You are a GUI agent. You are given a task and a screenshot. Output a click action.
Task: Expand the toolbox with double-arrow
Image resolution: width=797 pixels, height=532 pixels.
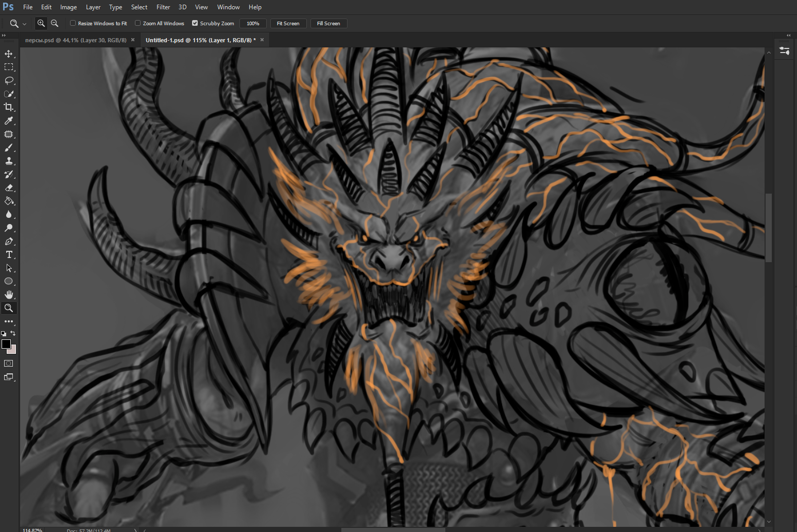[x=4, y=36]
